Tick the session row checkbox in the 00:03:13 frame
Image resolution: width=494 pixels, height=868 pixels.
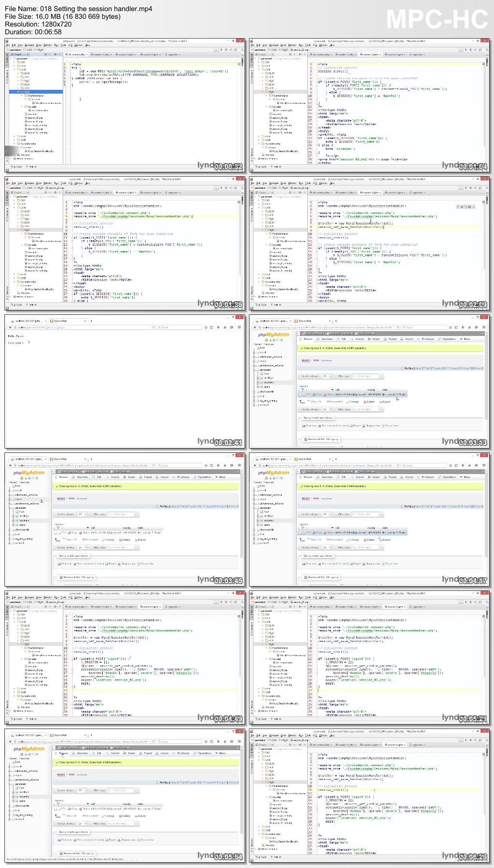point(300,395)
